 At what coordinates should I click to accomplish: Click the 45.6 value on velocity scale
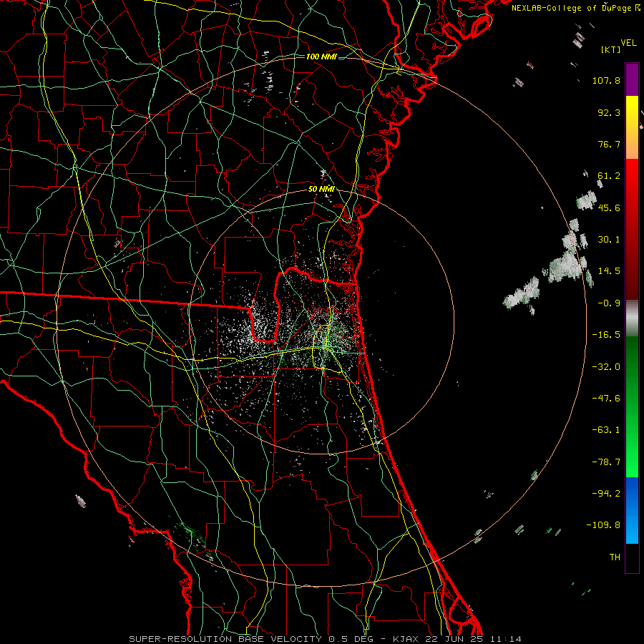(609, 208)
